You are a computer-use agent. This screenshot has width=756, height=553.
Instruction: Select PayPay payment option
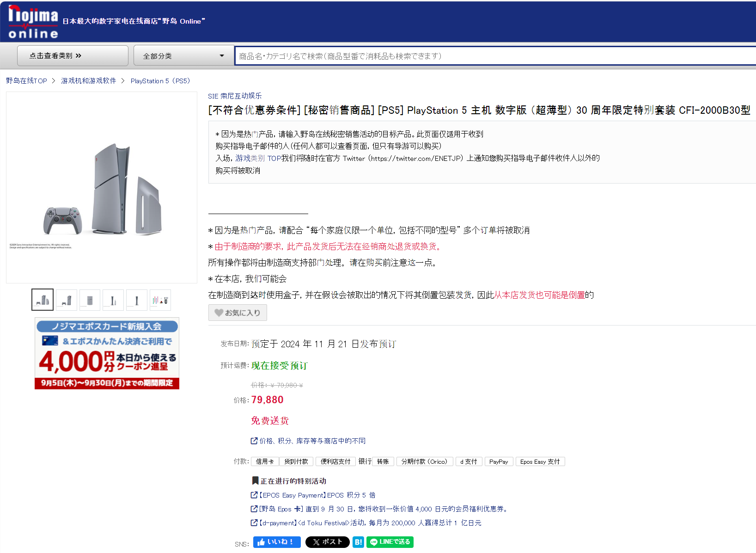click(x=499, y=461)
